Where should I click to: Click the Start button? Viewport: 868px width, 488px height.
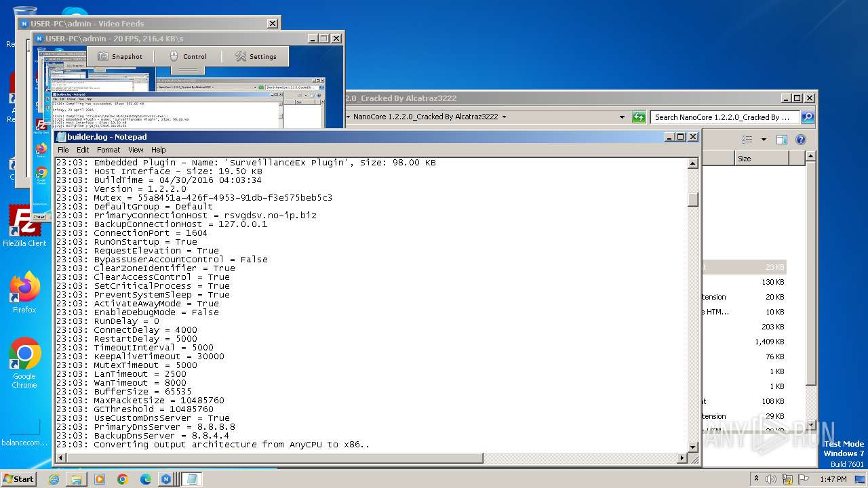click(x=19, y=479)
